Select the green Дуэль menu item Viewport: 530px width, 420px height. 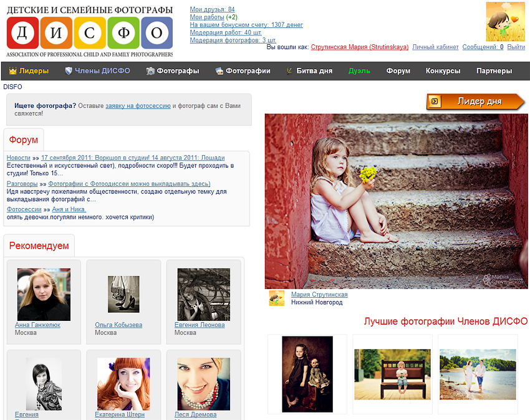pyautogui.click(x=359, y=71)
